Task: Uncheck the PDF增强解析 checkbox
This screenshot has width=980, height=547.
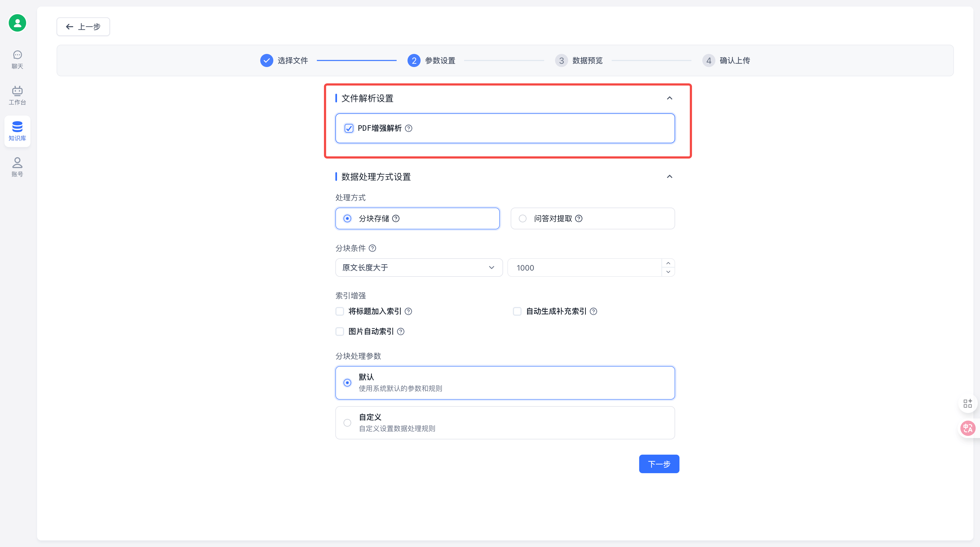Action: tap(348, 128)
